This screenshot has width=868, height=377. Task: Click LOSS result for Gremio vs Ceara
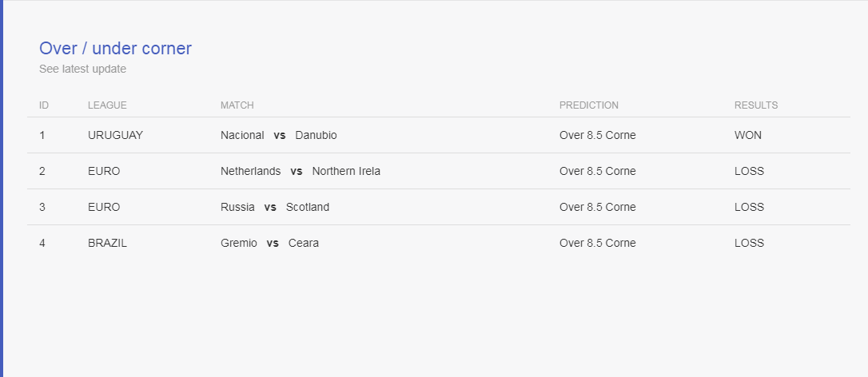pyautogui.click(x=749, y=243)
